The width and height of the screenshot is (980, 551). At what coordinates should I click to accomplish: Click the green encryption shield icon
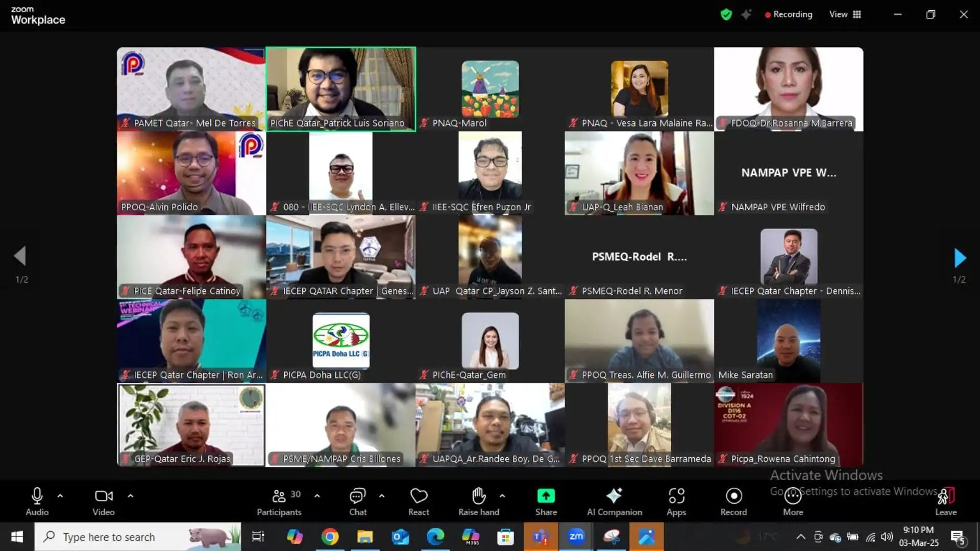click(x=726, y=14)
